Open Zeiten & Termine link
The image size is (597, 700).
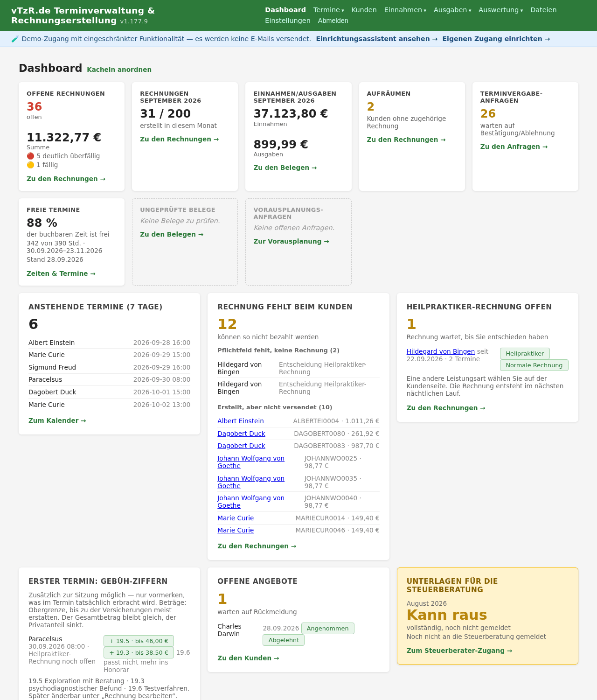pyautogui.click(x=61, y=273)
